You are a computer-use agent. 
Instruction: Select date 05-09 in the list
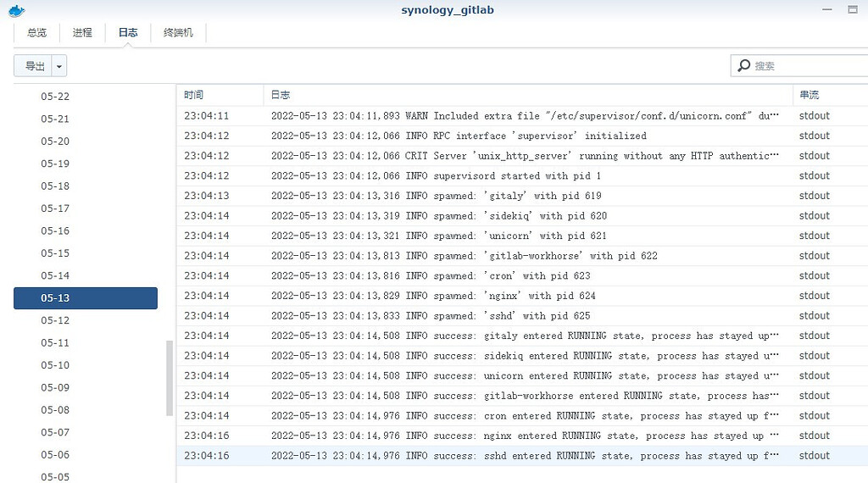[86, 388]
